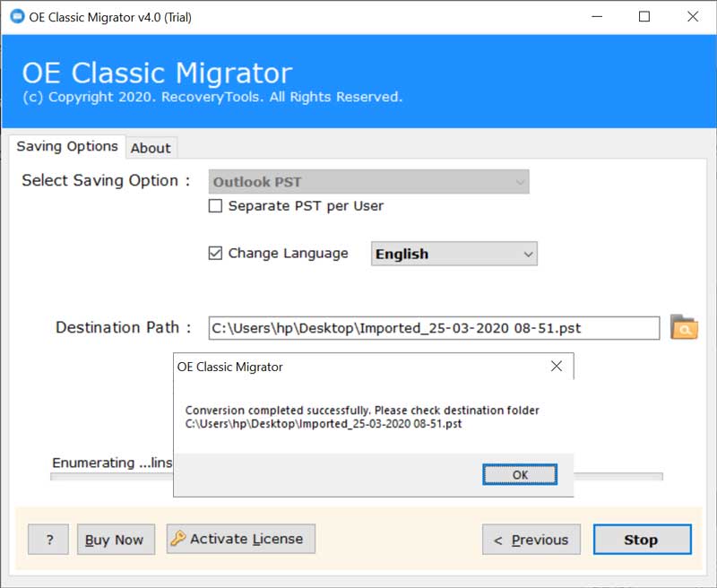Uncheck the Change Language checkbox
This screenshot has height=588, width=717.
click(x=215, y=254)
